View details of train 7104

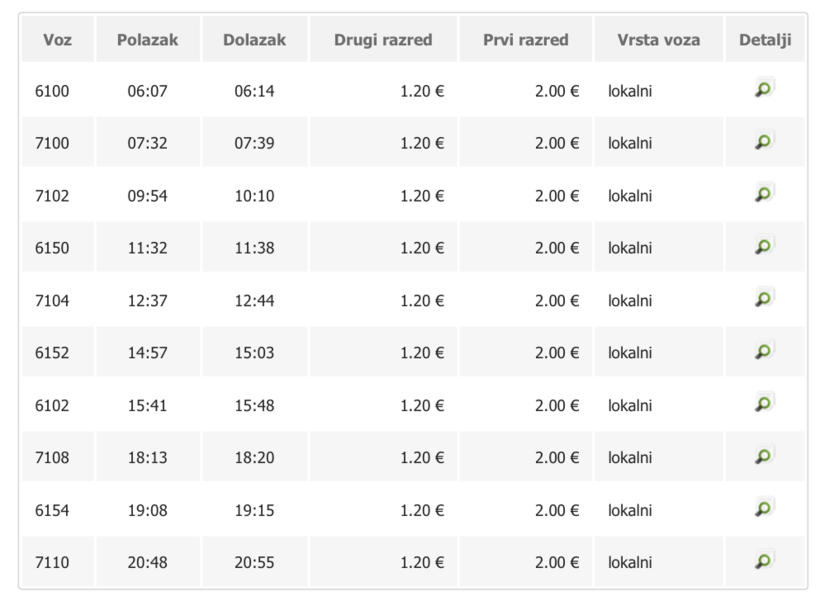click(764, 297)
